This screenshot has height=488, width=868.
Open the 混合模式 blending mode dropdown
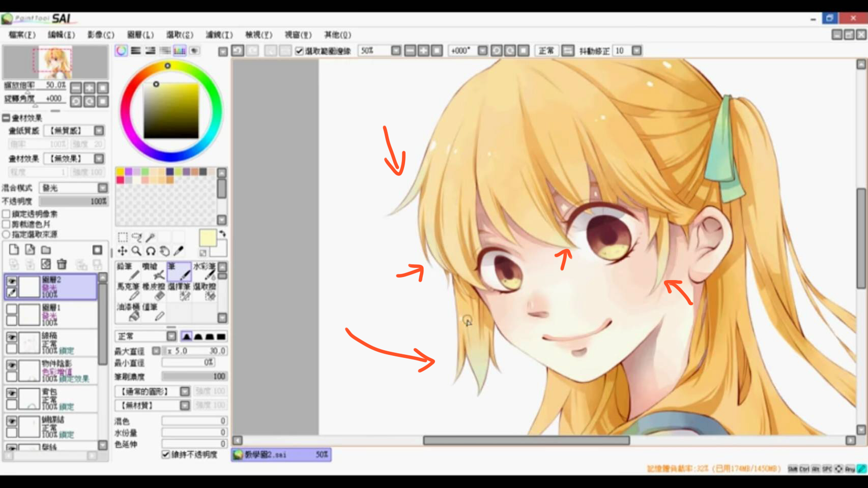pyautogui.click(x=103, y=188)
